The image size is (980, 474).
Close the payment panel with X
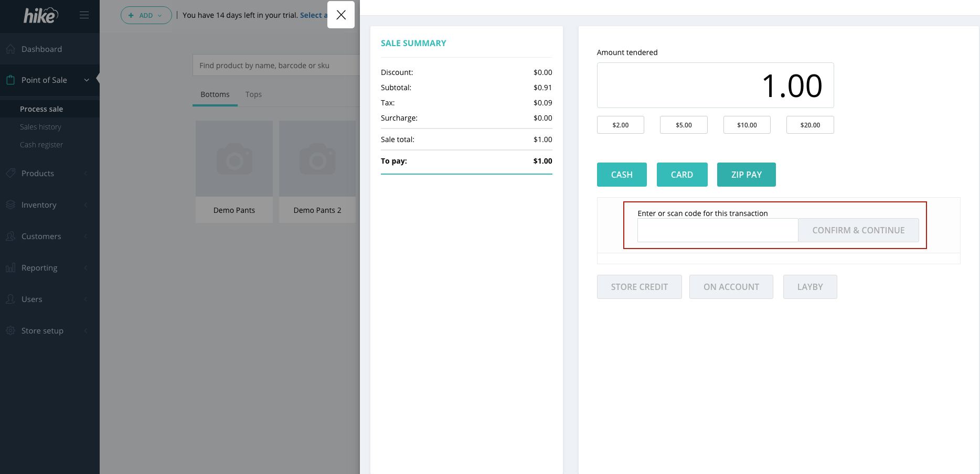click(x=341, y=15)
